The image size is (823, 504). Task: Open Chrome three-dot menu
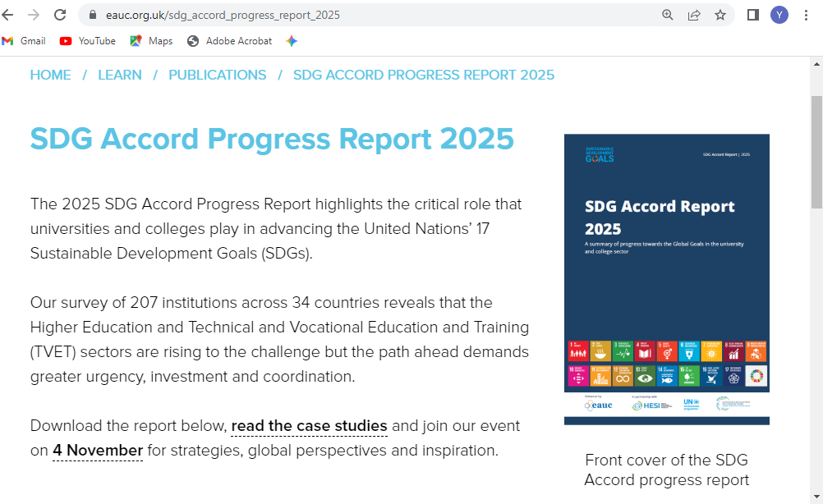(x=806, y=15)
